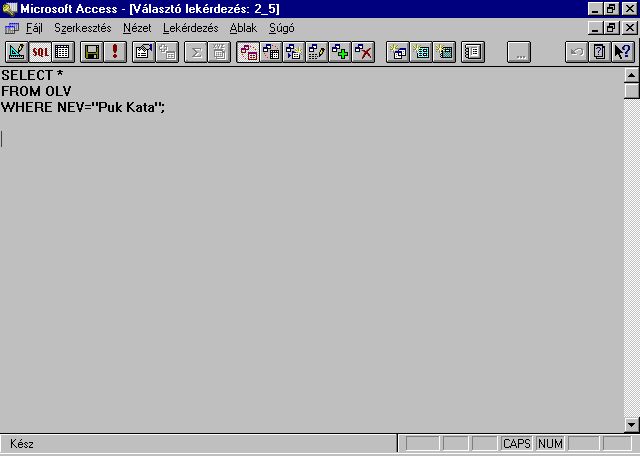
Task: Open the Fájl menu
Action: coord(34,28)
